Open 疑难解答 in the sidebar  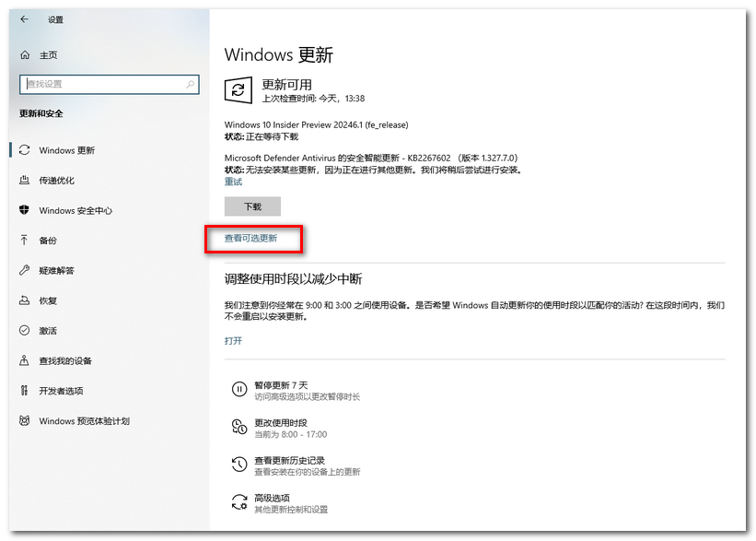56,271
